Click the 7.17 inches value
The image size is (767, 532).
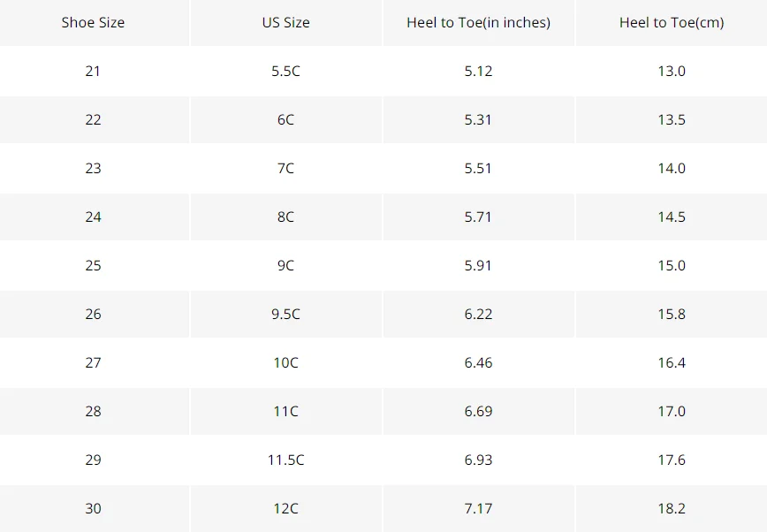tap(478, 508)
